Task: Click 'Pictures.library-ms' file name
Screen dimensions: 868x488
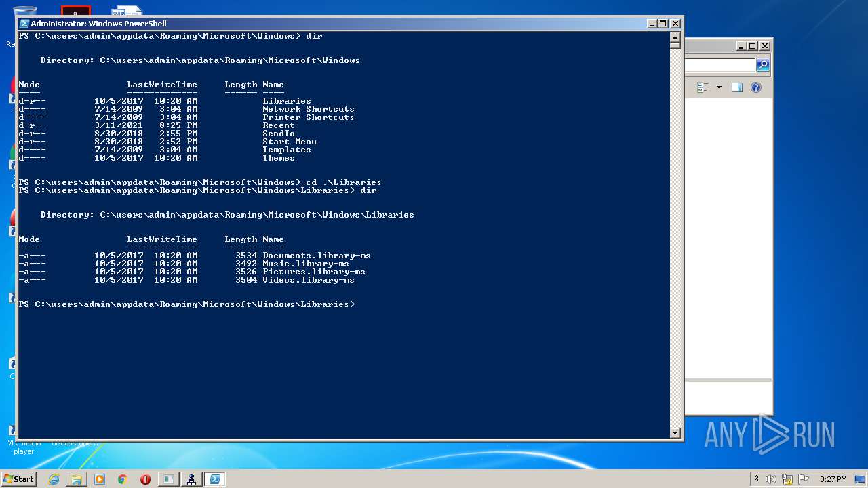Action: [x=314, y=272]
